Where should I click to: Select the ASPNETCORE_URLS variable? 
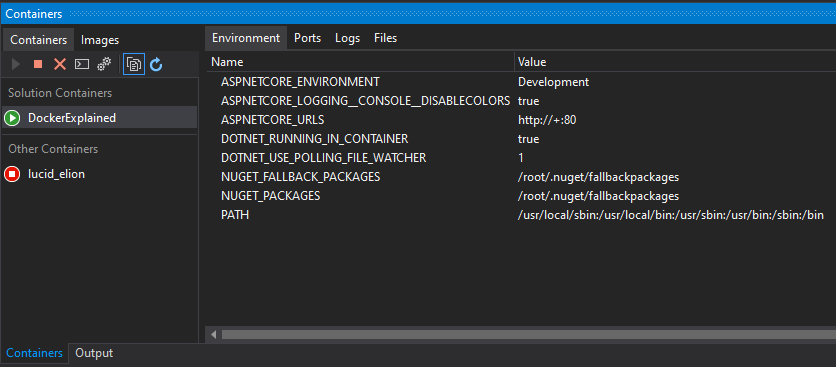pyautogui.click(x=272, y=120)
